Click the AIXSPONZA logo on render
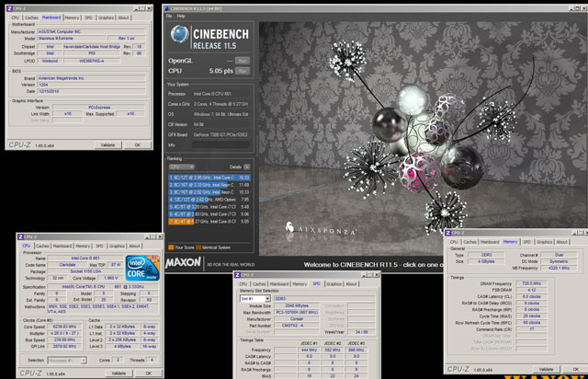 tap(320, 229)
